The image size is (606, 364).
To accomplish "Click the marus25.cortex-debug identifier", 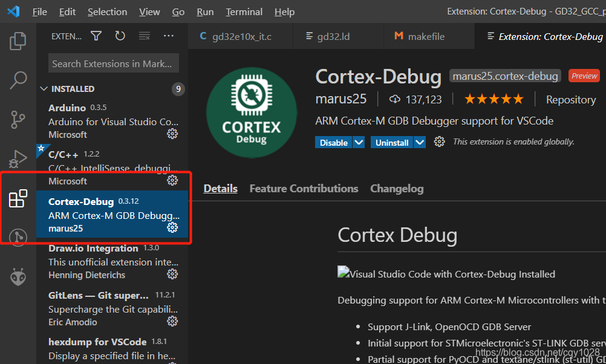I will (505, 76).
